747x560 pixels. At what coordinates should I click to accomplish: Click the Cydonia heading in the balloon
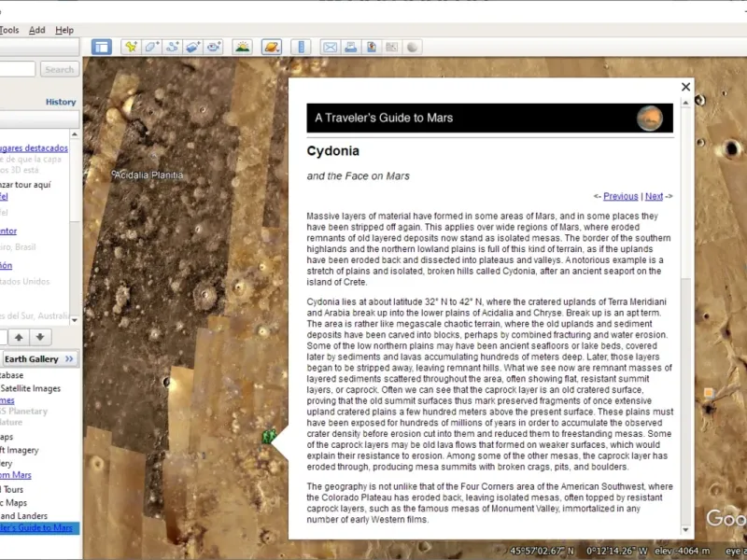point(333,151)
